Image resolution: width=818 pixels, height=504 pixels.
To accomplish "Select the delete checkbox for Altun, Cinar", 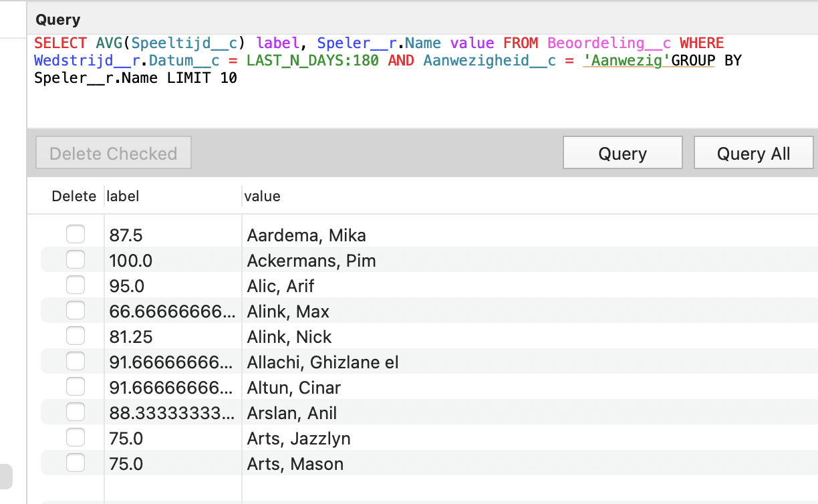I will pyautogui.click(x=76, y=386).
